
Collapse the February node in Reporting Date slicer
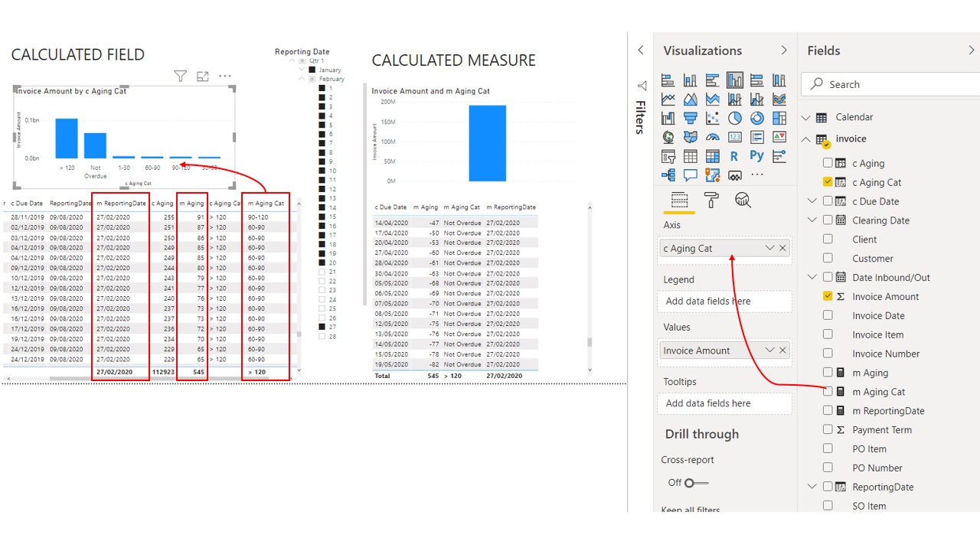[x=302, y=79]
